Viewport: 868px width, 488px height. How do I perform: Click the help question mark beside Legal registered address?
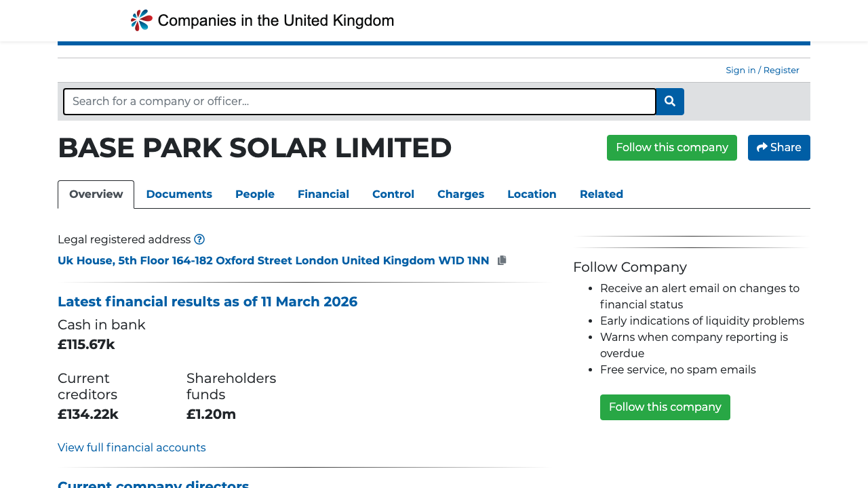pos(199,239)
